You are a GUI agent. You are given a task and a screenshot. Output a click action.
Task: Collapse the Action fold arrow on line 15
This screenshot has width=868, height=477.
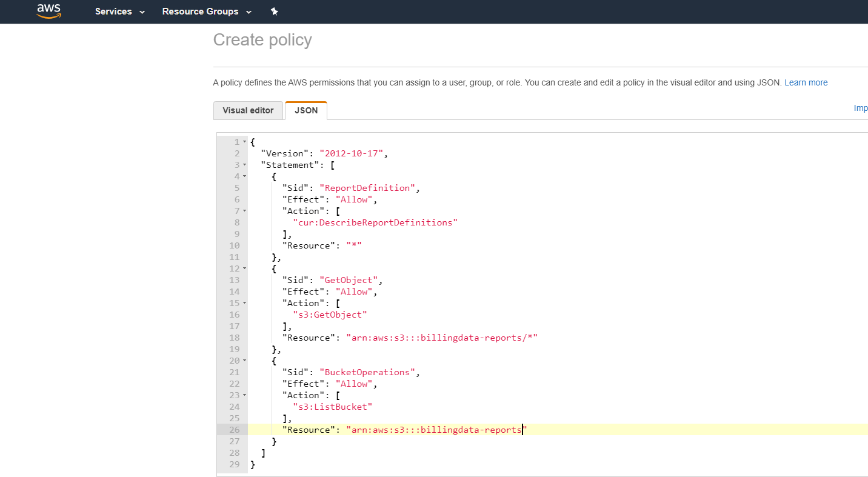244,303
